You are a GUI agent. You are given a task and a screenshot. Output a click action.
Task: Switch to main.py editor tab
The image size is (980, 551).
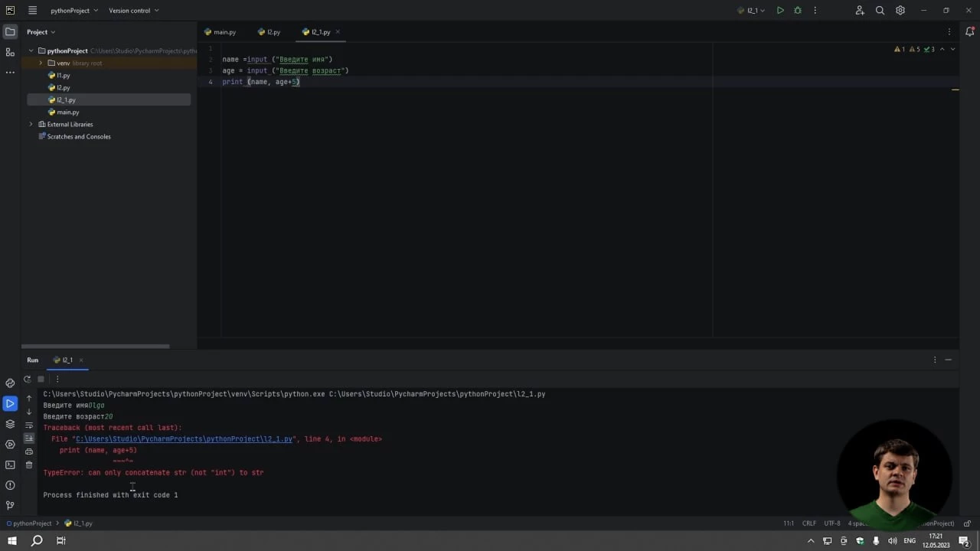(220, 32)
